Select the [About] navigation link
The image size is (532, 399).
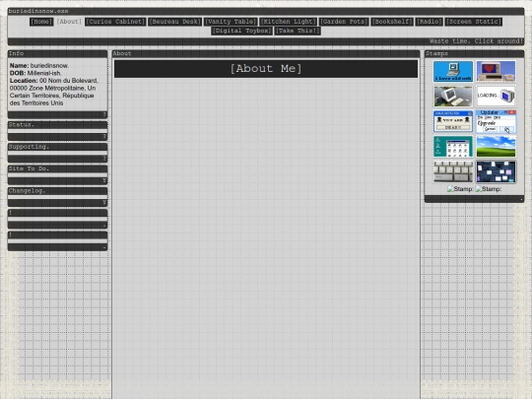click(69, 22)
